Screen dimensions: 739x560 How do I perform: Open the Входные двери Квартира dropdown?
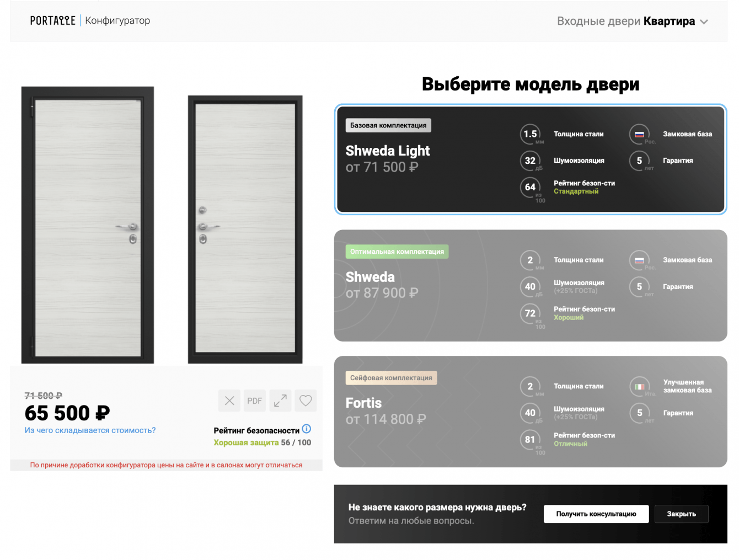click(x=632, y=22)
